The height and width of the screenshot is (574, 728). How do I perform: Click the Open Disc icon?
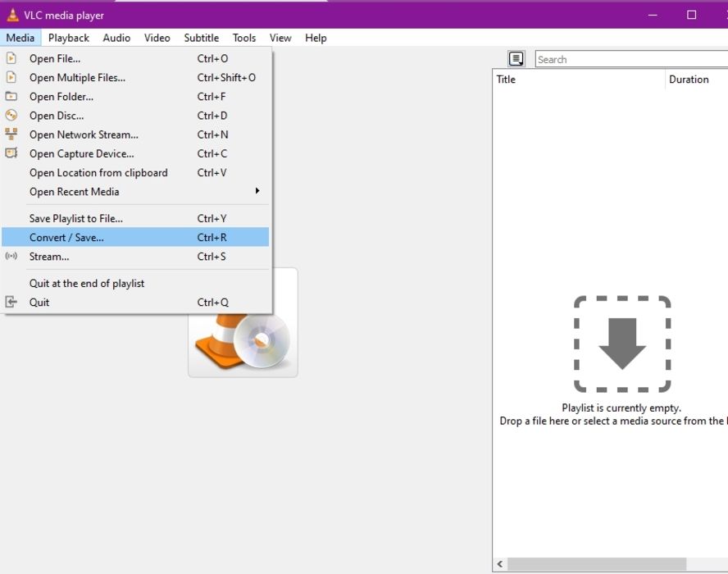coord(11,115)
